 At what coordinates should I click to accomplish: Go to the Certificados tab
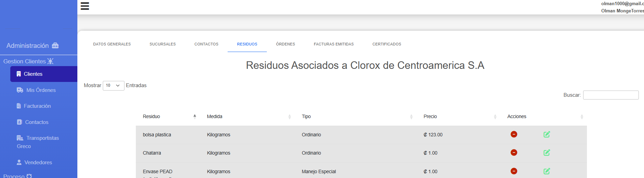pyautogui.click(x=386, y=44)
